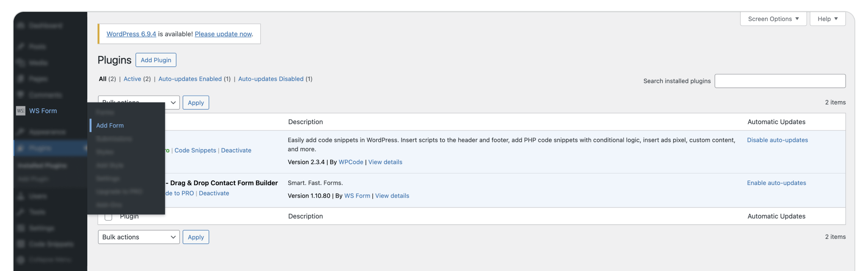Focus the Search installed plugins field
The image size is (868, 271).
(780, 81)
